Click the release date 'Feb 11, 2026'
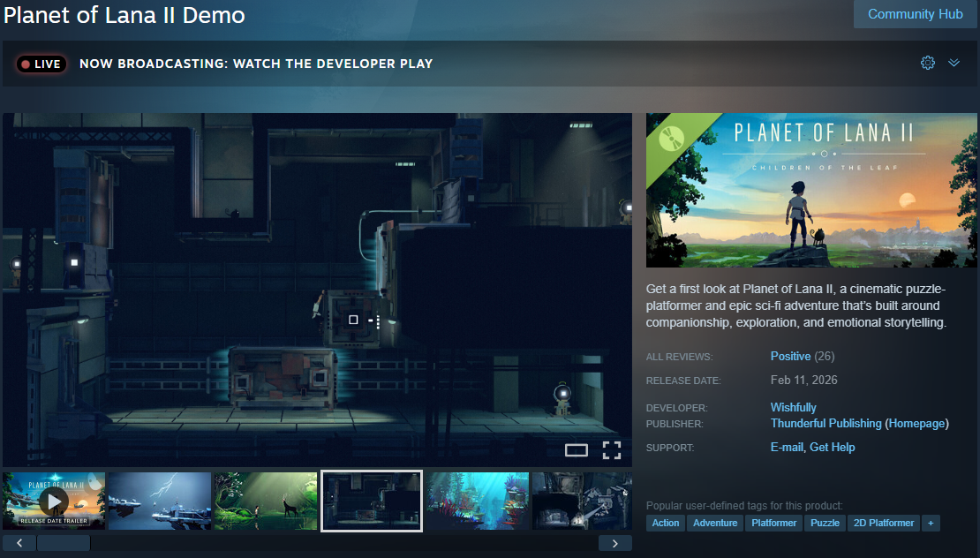This screenshot has width=980, height=558. point(803,380)
